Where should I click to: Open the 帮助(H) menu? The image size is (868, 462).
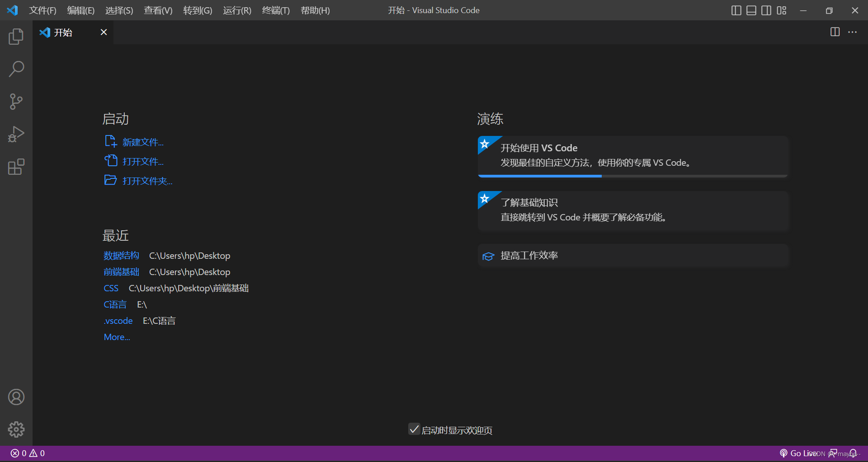pos(315,10)
